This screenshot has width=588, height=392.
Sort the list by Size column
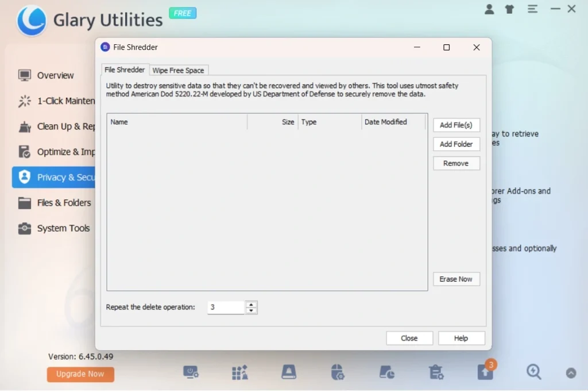[273, 122]
